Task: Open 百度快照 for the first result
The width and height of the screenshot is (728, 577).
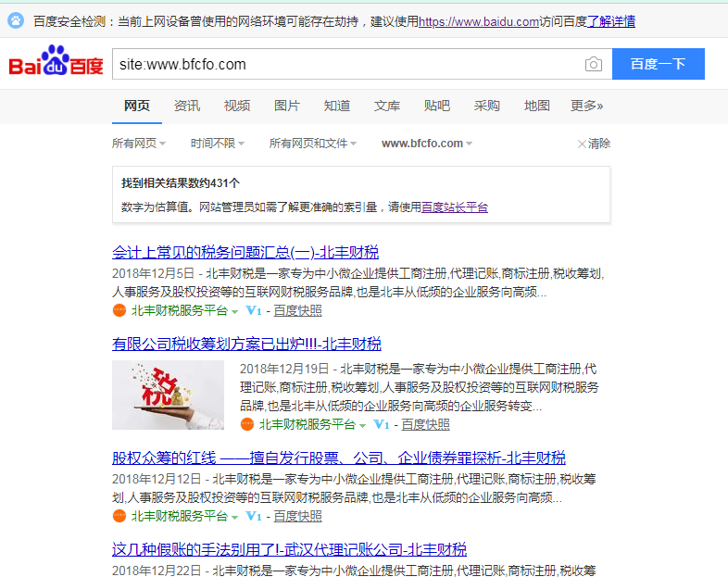Action: pos(297,310)
